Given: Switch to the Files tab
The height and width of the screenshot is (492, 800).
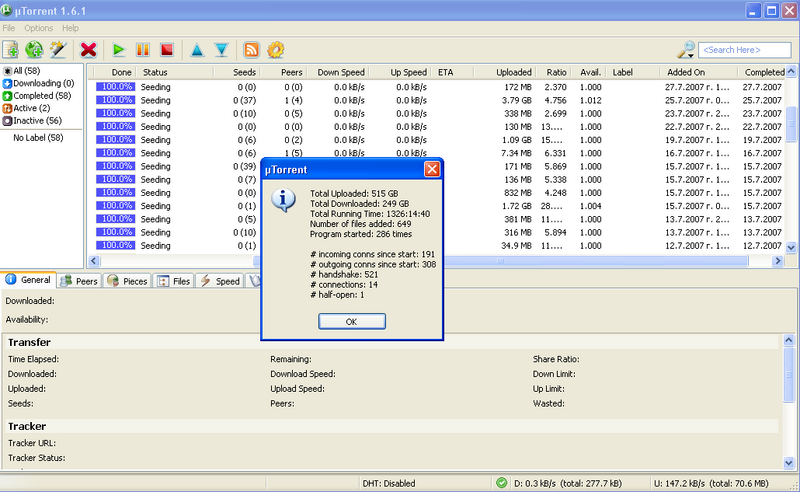Looking at the screenshot, I should point(174,281).
